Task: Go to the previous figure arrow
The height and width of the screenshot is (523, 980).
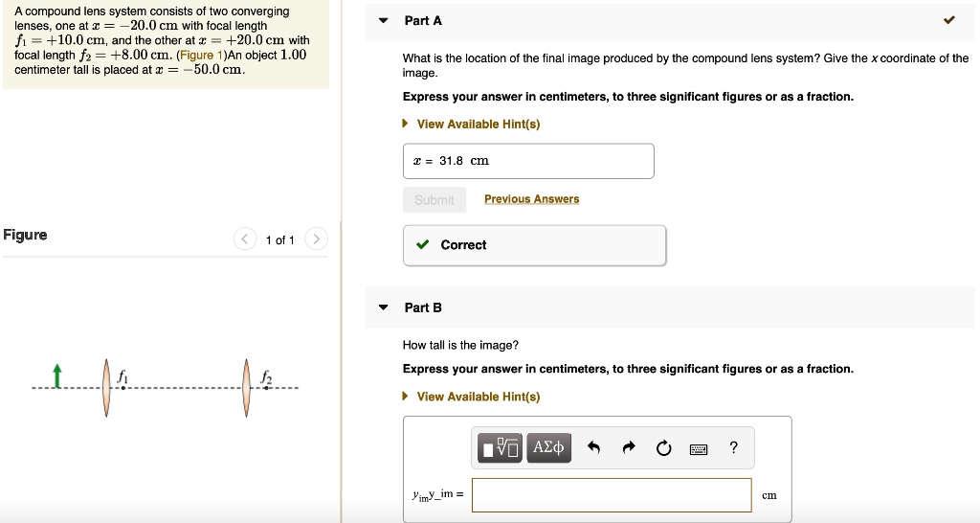Action: pyautogui.click(x=245, y=239)
